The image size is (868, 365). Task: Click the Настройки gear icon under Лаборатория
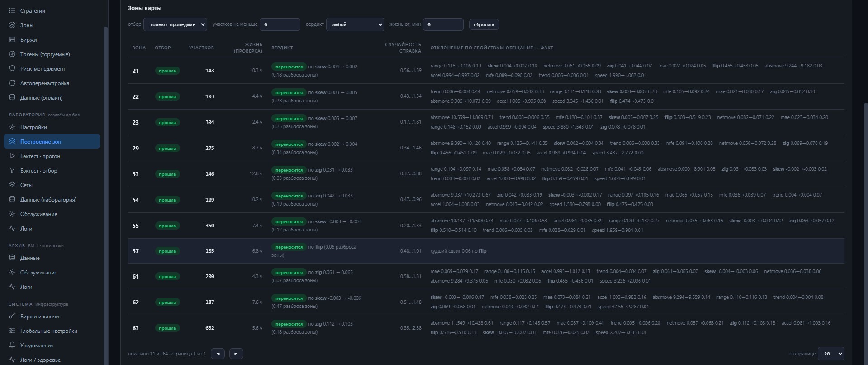[x=12, y=127]
